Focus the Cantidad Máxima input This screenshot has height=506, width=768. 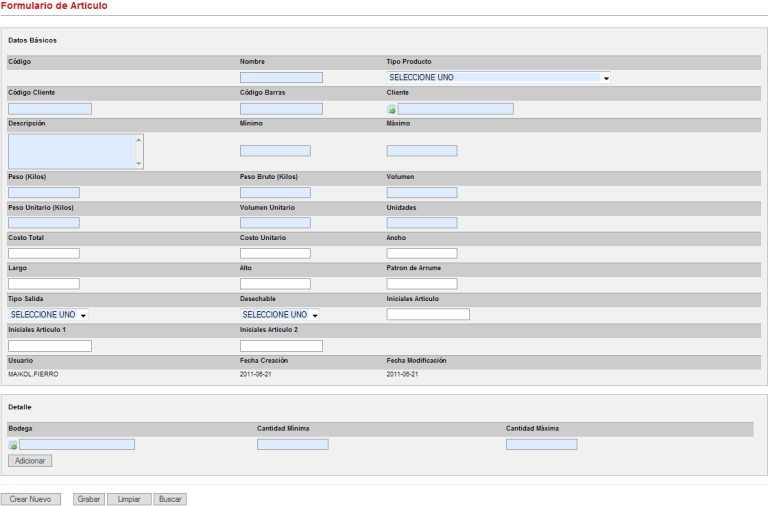point(541,445)
